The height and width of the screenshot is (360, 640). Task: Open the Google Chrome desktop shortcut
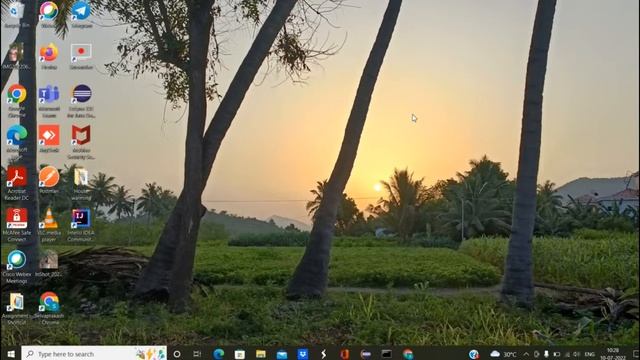click(16, 100)
